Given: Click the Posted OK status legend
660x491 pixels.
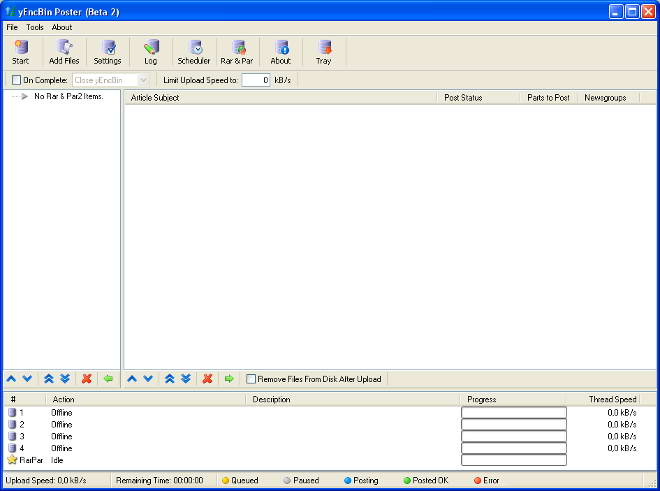Looking at the screenshot, I should 426,480.
